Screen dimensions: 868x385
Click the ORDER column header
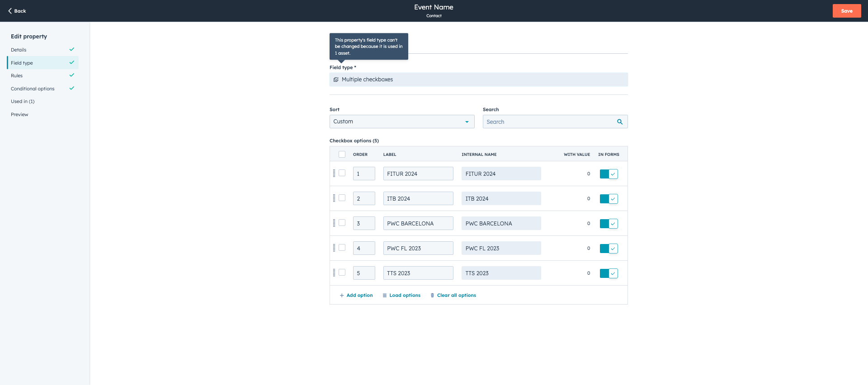pos(360,155)
